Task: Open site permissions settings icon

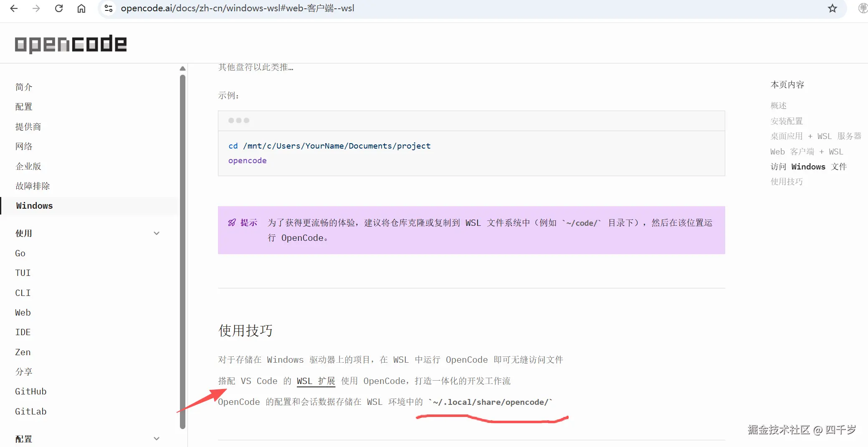Action: pyautogui.click(x=109, y=8)
